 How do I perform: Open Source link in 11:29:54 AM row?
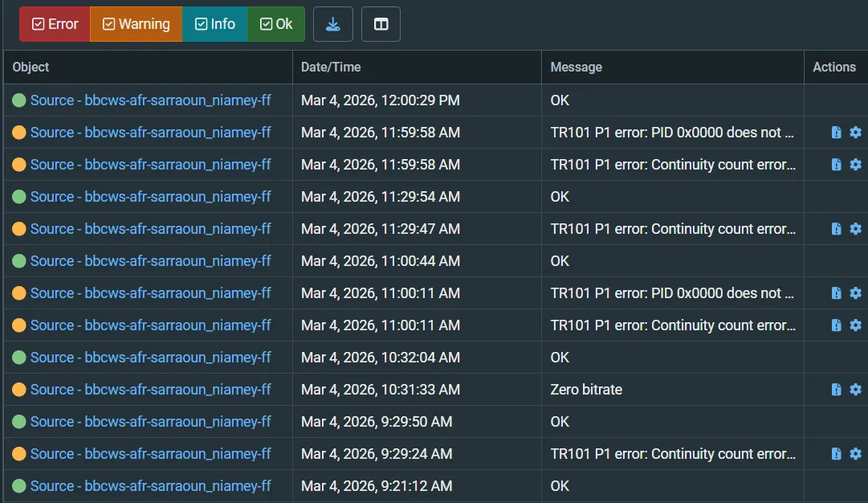(x=151, y=197)
